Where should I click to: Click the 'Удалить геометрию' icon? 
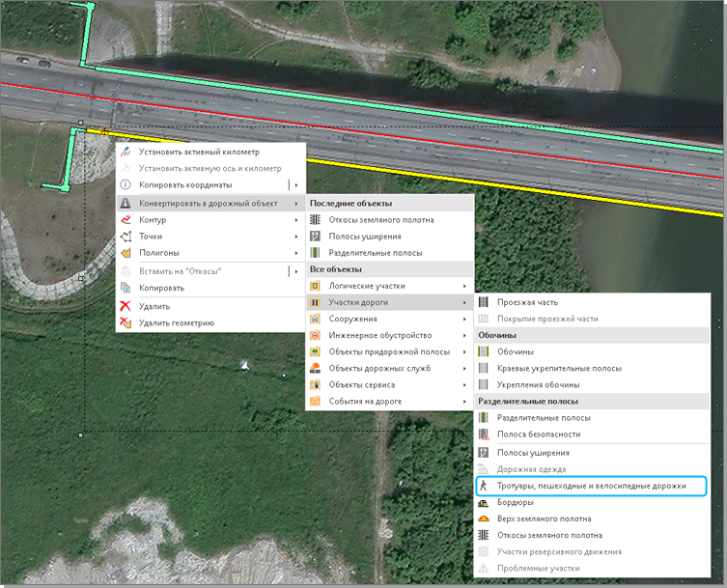coord(126,322)
